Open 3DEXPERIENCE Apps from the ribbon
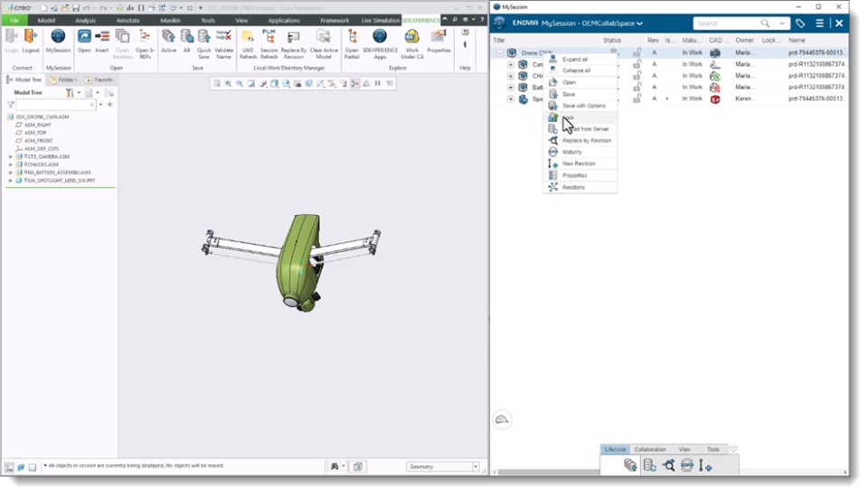Screen dimensions: 868x495 [380, 37]
